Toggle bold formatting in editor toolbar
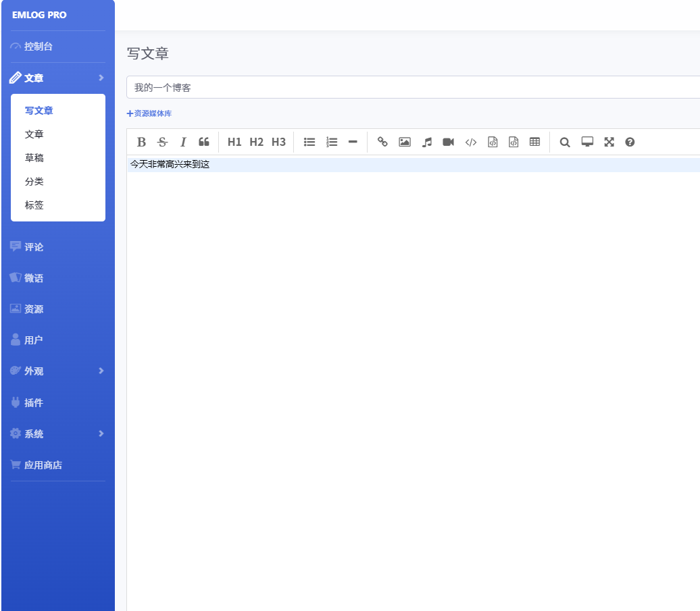700x611 pixels. click(141, 142)
